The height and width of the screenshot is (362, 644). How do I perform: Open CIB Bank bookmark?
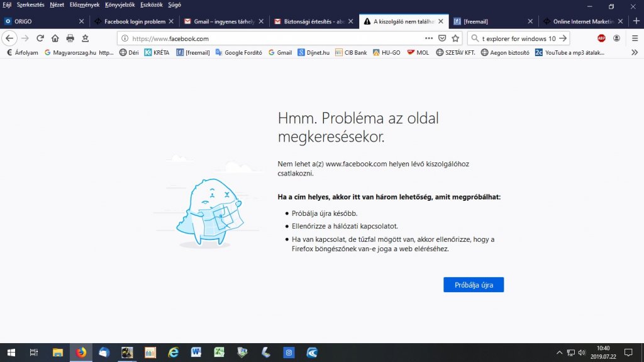(x=351, y=53)
